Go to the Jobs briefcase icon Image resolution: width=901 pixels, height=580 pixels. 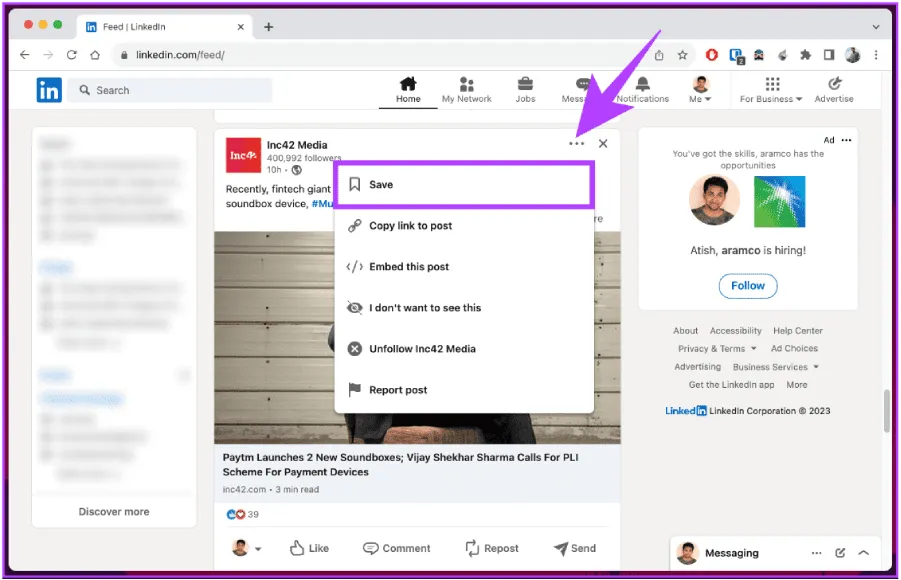point(525,89)
